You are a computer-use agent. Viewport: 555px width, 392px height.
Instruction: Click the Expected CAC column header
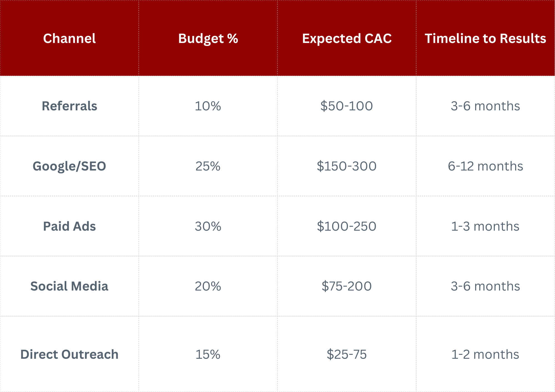click(x=347, y=38)
